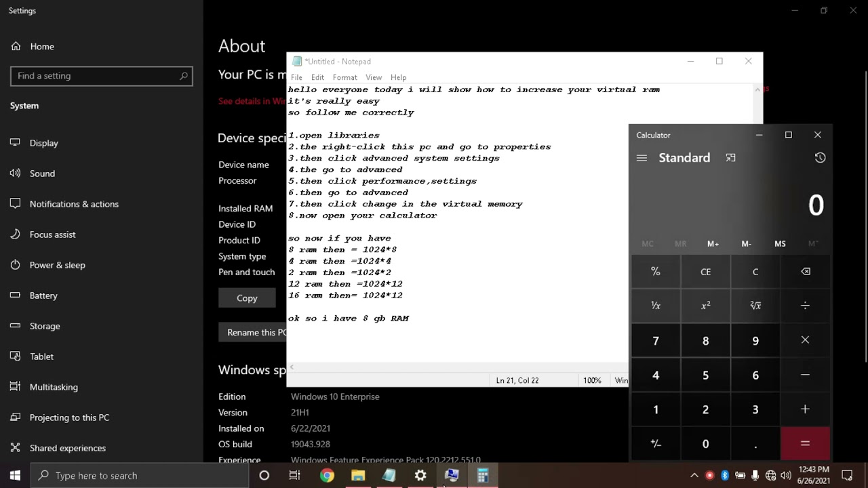Click 'Ln 21, Col 22' in Notepad status bar
The image size is (868, 488).
tap(517, 380)
